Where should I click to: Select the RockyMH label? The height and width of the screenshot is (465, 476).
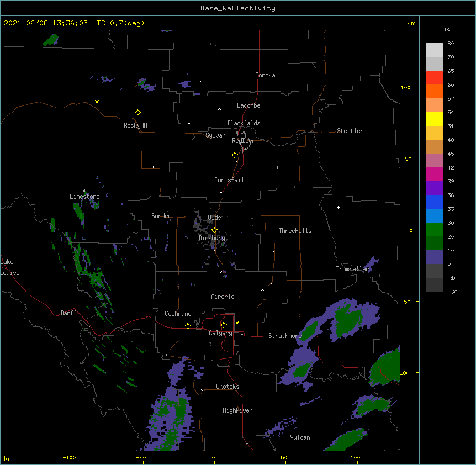point(135,125)
